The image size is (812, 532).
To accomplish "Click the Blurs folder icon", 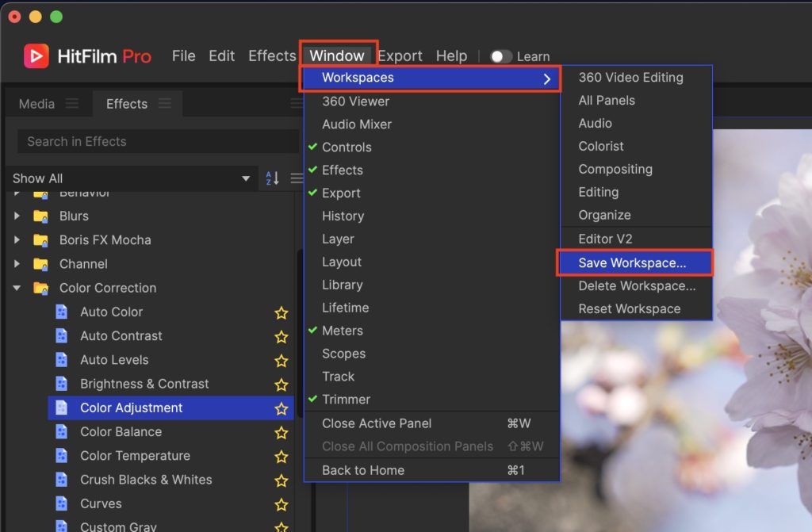I will point(40,216).
